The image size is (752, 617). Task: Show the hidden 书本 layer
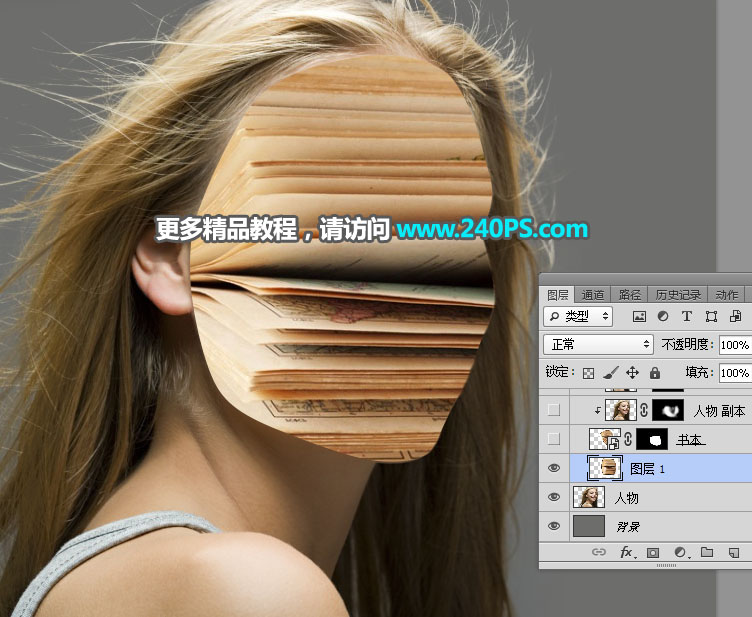554,439
